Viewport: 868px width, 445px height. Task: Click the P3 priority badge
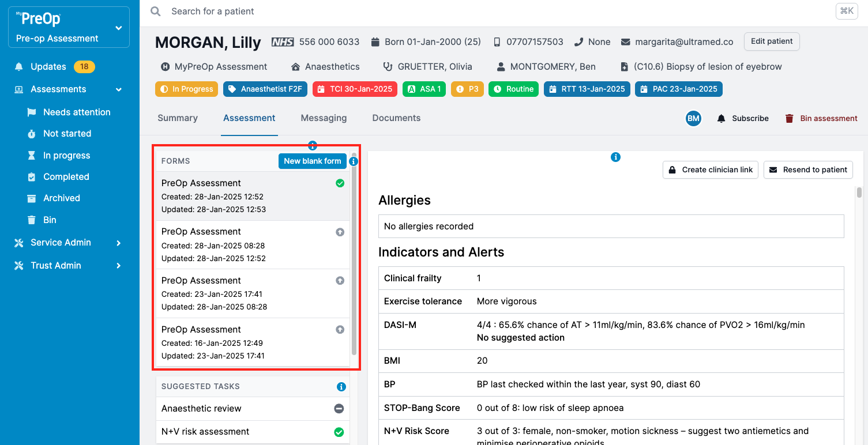(x=467, y=89)
